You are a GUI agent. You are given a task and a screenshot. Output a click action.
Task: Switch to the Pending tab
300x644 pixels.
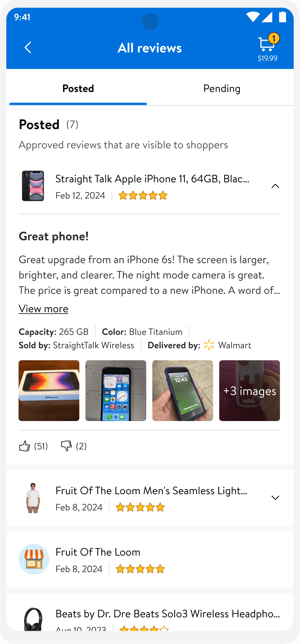[x=222, y=88]
